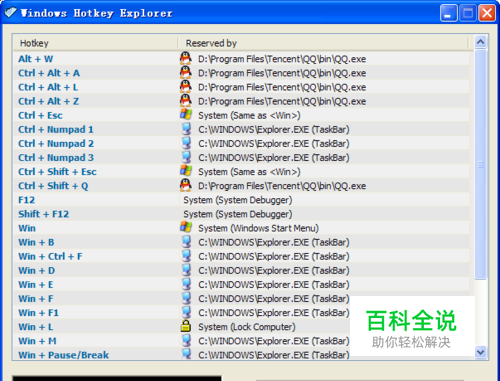
Task: Click 'System (System Debugger)' in the F12 row
Action: tap(238, 200)
